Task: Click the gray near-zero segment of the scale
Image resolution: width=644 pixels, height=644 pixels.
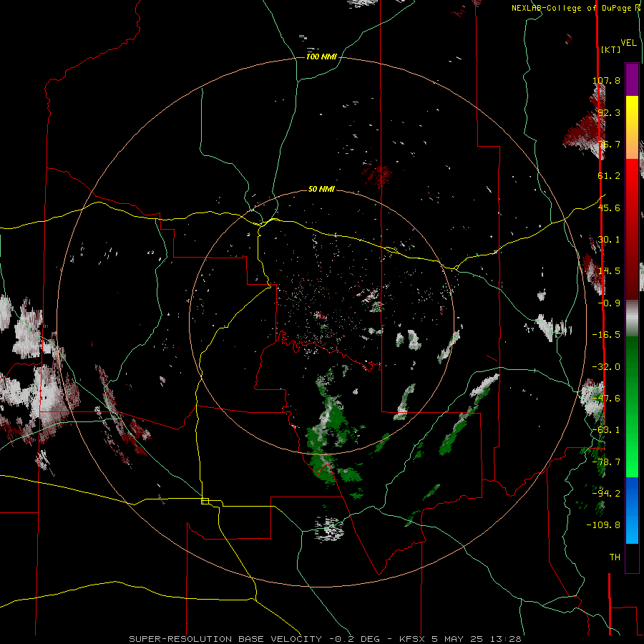Action: (632, 318)
